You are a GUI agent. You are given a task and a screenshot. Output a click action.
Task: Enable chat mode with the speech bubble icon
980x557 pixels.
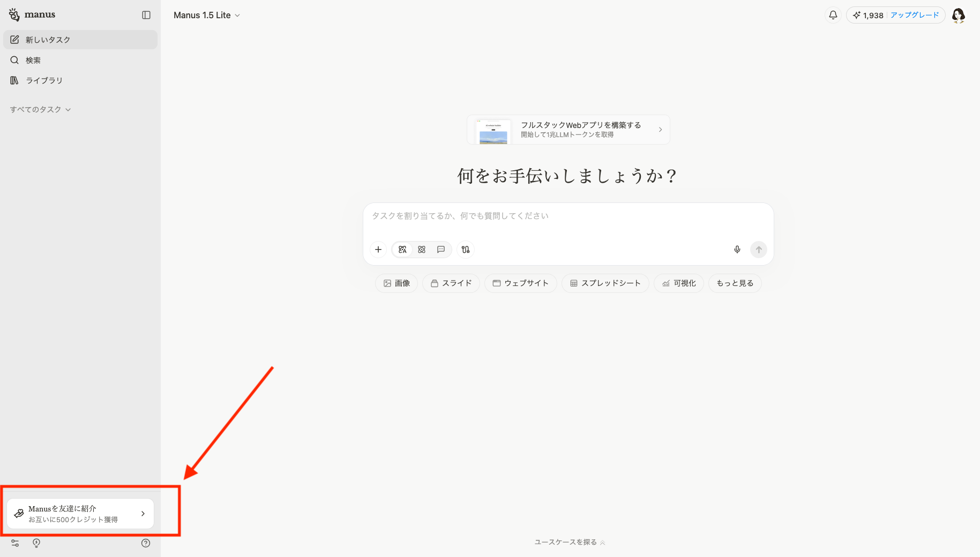(x=441, y=250)
